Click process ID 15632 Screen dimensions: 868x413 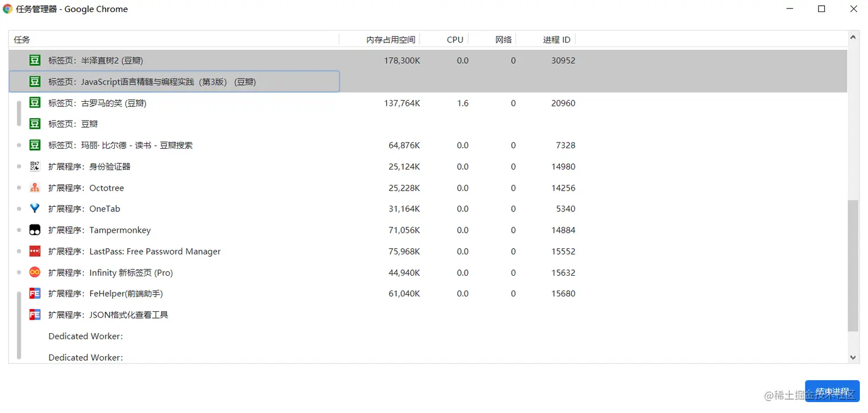[563, 272]
